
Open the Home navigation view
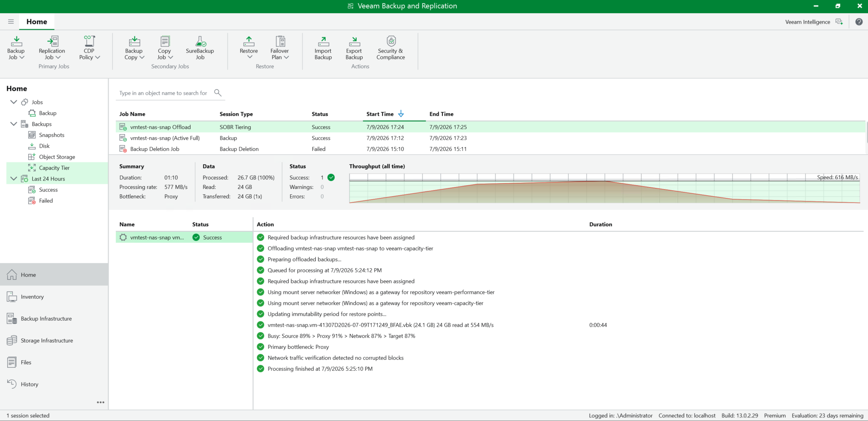click(x=54, y=275)
